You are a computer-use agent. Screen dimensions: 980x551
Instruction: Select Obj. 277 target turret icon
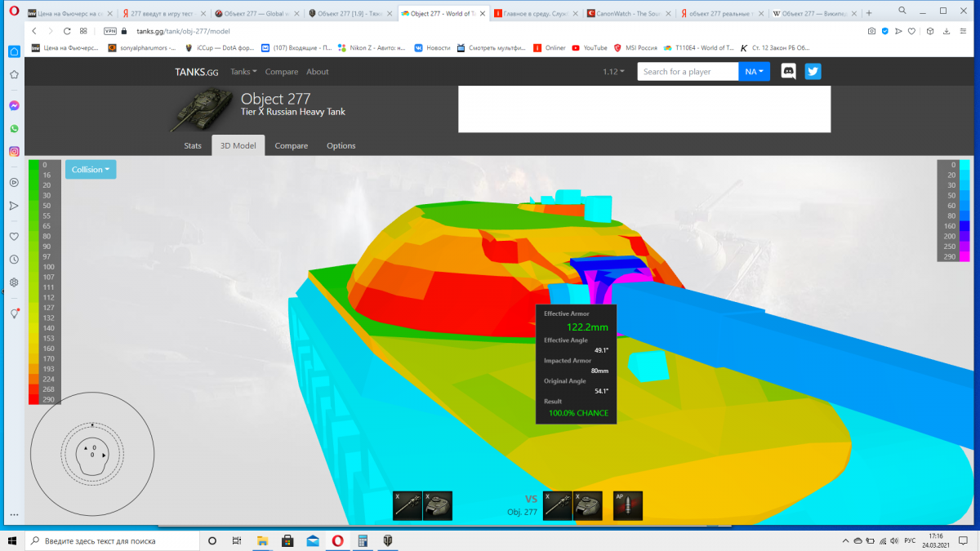click(587, 505)
